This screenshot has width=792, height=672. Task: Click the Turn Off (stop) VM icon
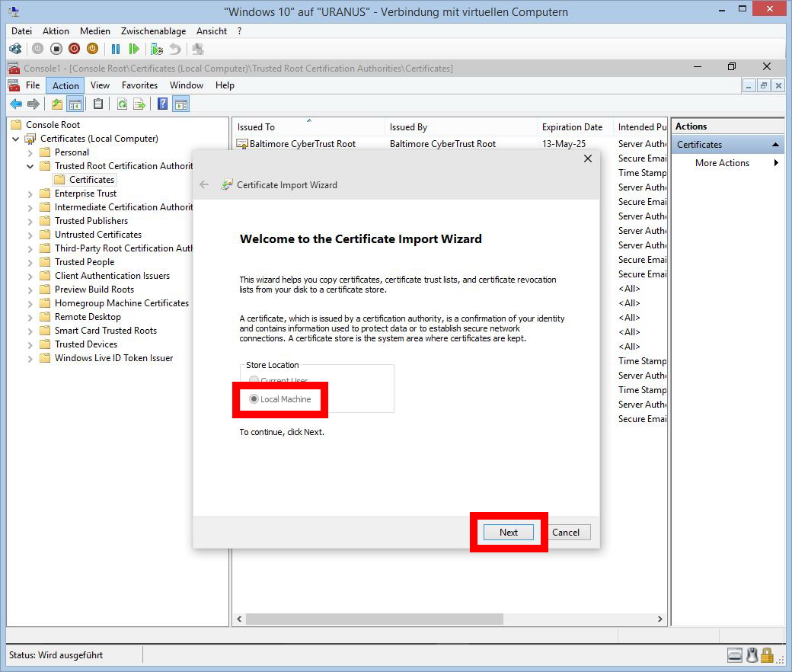pos(56,49)
